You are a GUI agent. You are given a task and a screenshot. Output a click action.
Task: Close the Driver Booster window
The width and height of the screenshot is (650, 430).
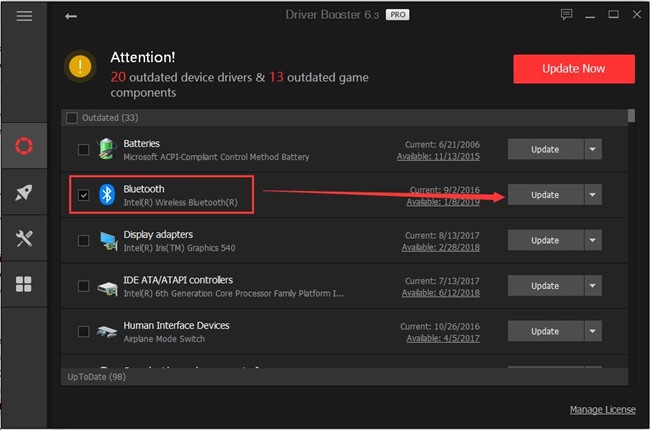[637, 15]
